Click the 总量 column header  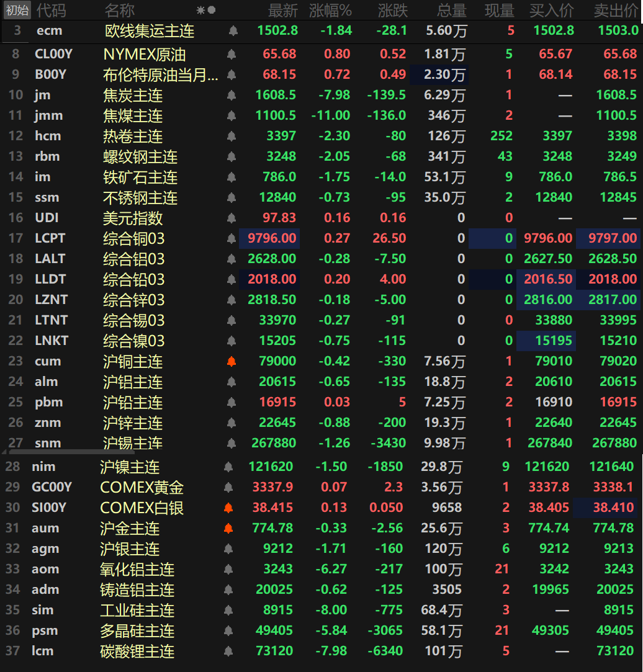point(451,11)
